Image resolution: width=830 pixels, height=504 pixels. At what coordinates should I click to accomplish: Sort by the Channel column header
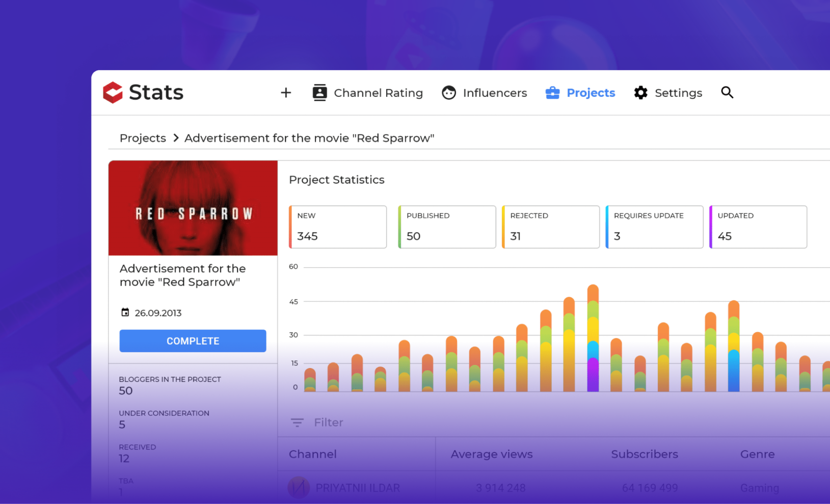[313, 454]
